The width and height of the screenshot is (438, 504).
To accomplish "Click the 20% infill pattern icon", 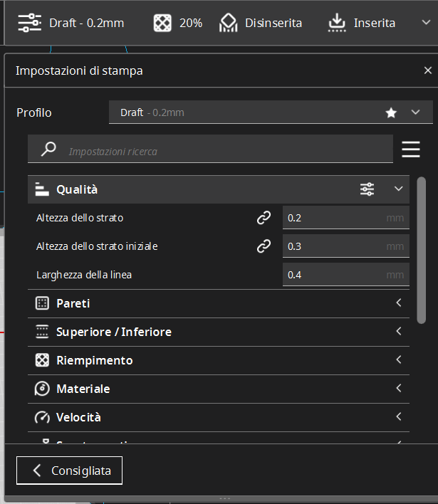I will [162, 23].
